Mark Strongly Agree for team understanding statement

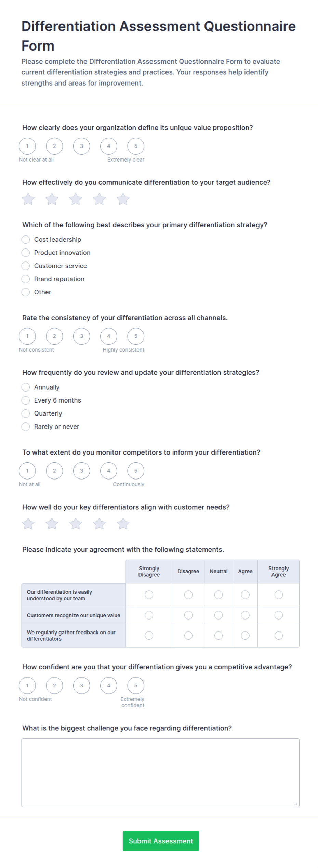point(279,595)
